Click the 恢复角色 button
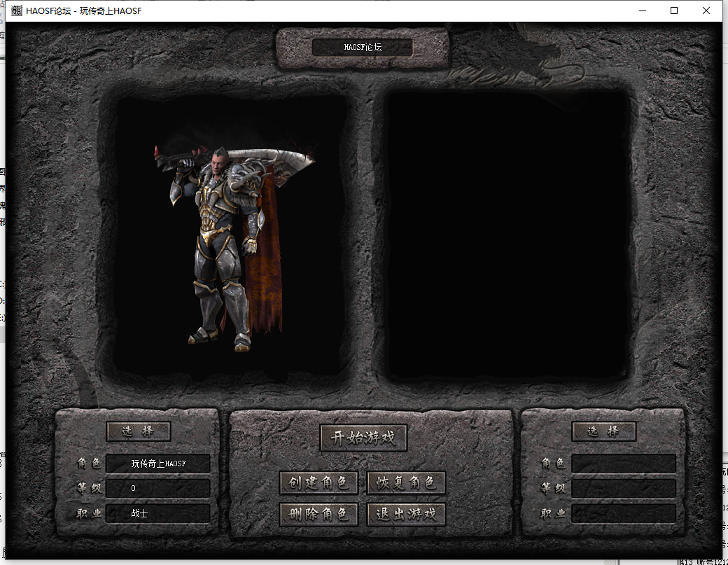 (x=406, y=483)
